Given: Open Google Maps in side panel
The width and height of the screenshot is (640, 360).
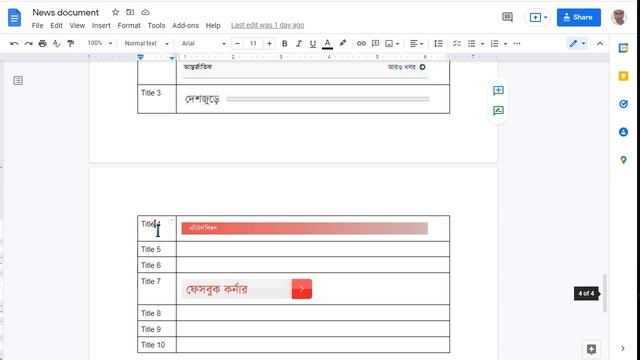Looking at the screenshot, I should pos(623,160).
